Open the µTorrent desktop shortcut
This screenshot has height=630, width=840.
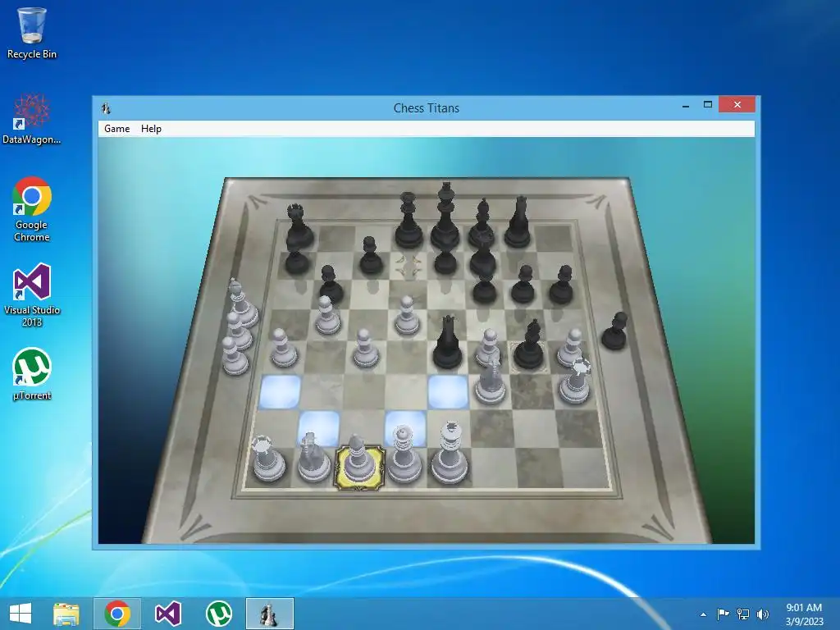(x=32, y=374)
